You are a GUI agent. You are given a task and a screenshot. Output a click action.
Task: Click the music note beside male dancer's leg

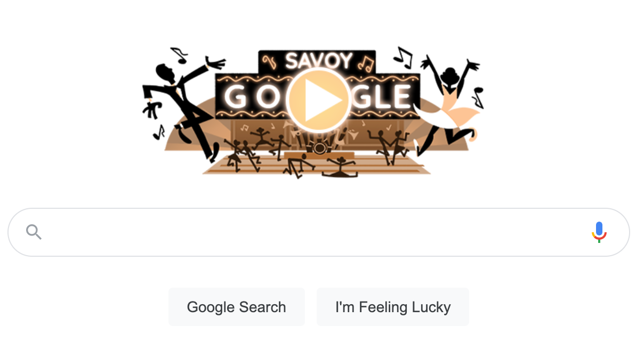(x=159, y=132)
